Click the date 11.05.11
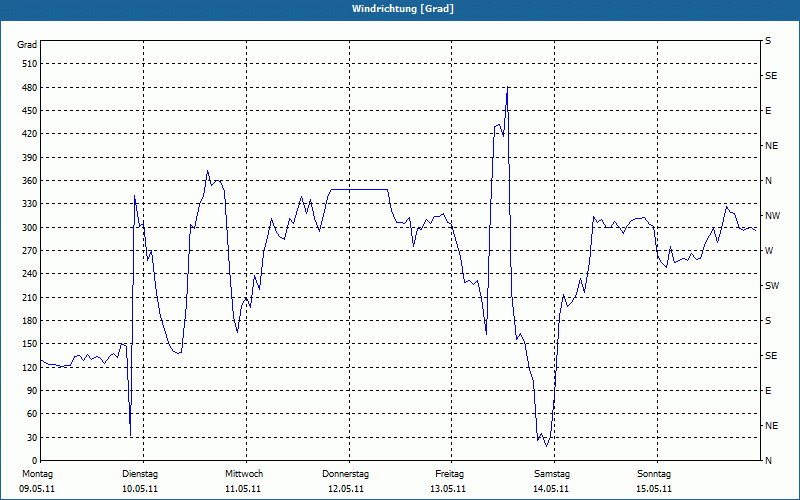 pos(243,489)
